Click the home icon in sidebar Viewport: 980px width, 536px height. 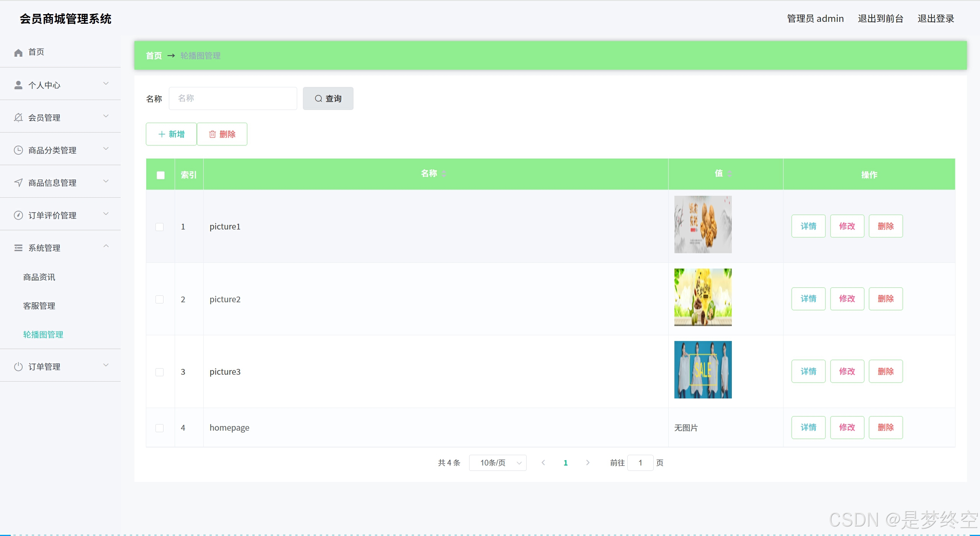click(x=18, y=52)
